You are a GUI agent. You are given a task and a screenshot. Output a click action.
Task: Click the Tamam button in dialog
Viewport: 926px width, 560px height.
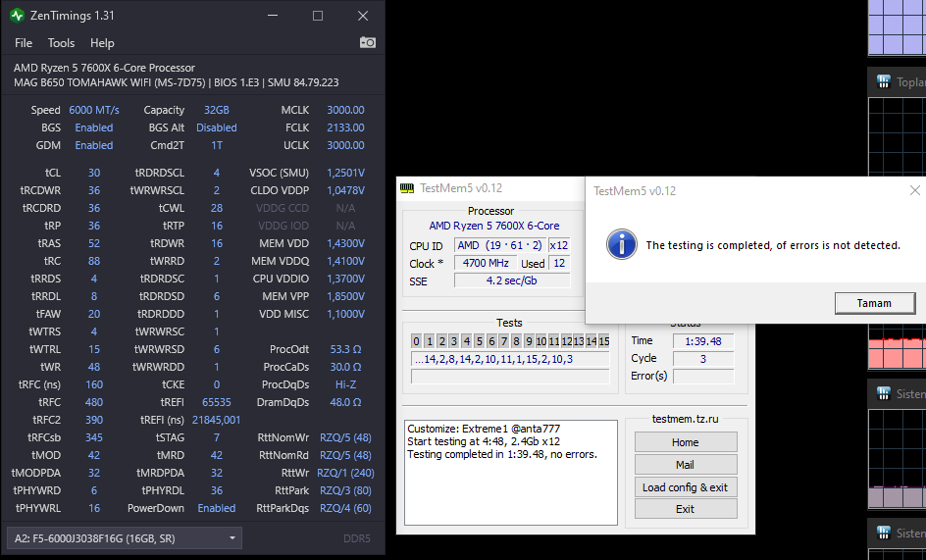pos(874,303)
